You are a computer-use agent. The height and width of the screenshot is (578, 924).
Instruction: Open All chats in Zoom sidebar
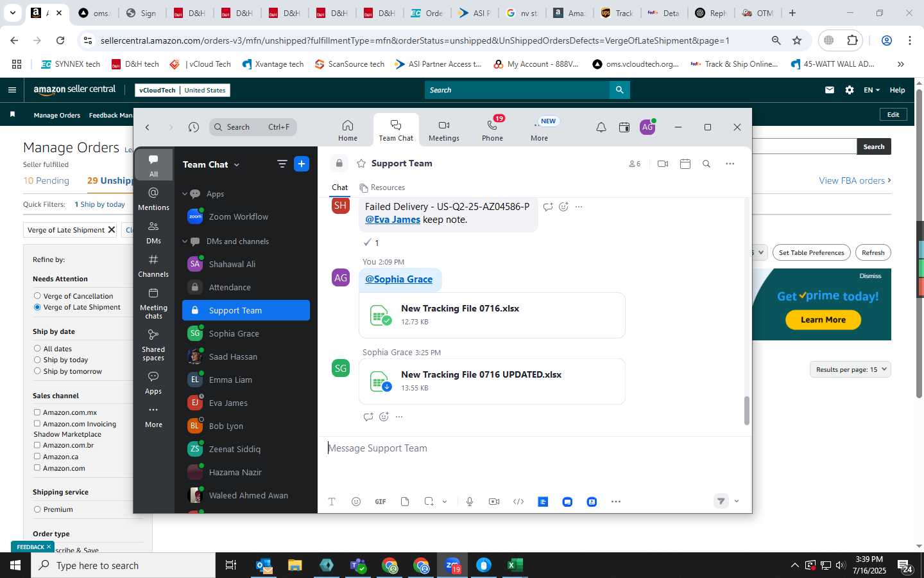point(153,165)
